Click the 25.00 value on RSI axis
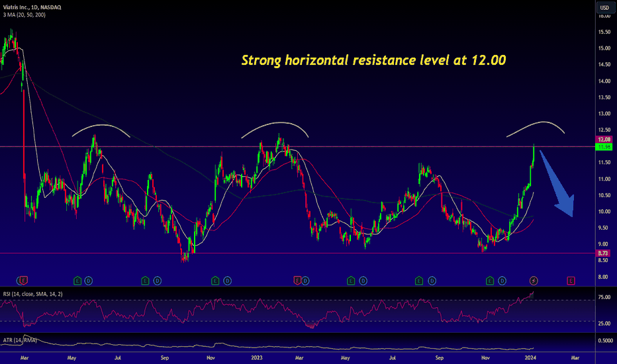617x364 pixels. click(x=604, y=324)
